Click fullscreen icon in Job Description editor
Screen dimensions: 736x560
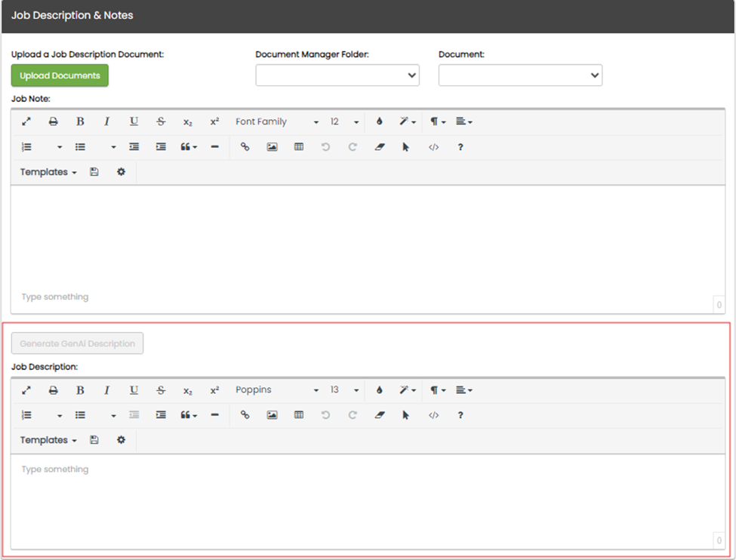click(x=26, y=390)
